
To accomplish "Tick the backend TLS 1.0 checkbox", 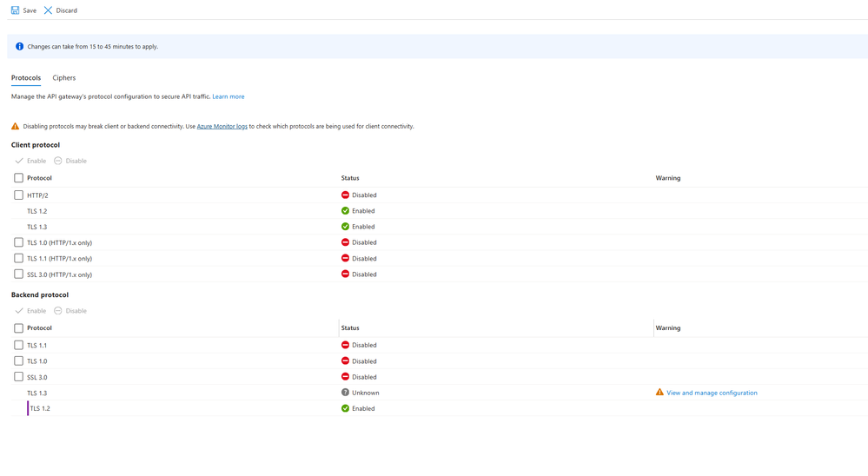I will tap(18, 360).
